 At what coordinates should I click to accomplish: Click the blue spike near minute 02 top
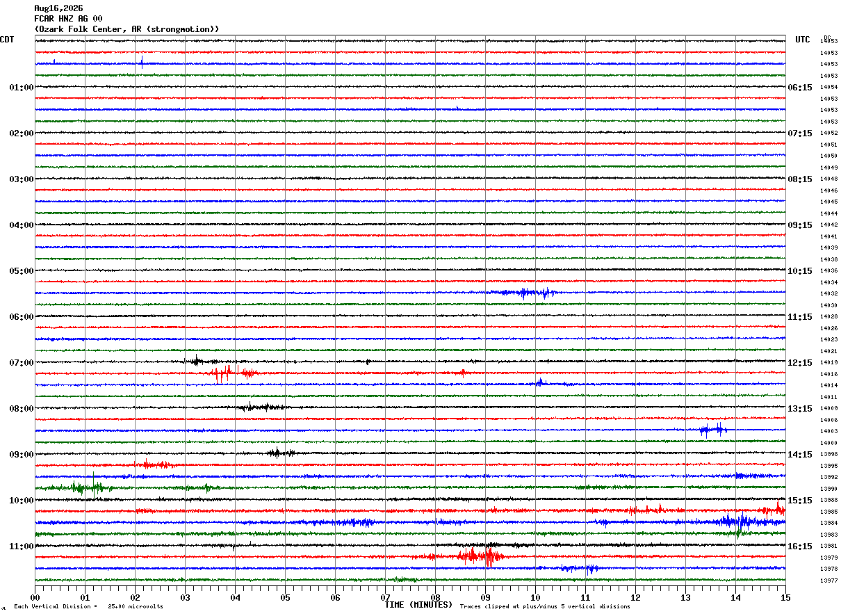[x=142, y=61]
